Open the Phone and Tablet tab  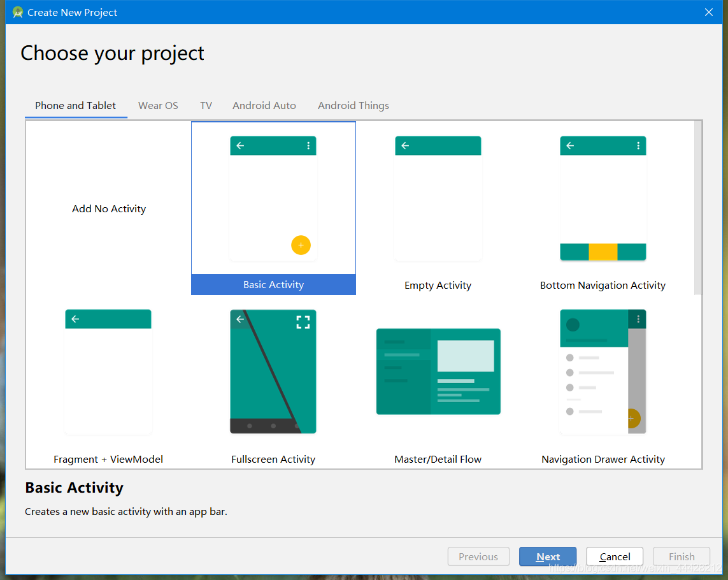pos(76,106)
